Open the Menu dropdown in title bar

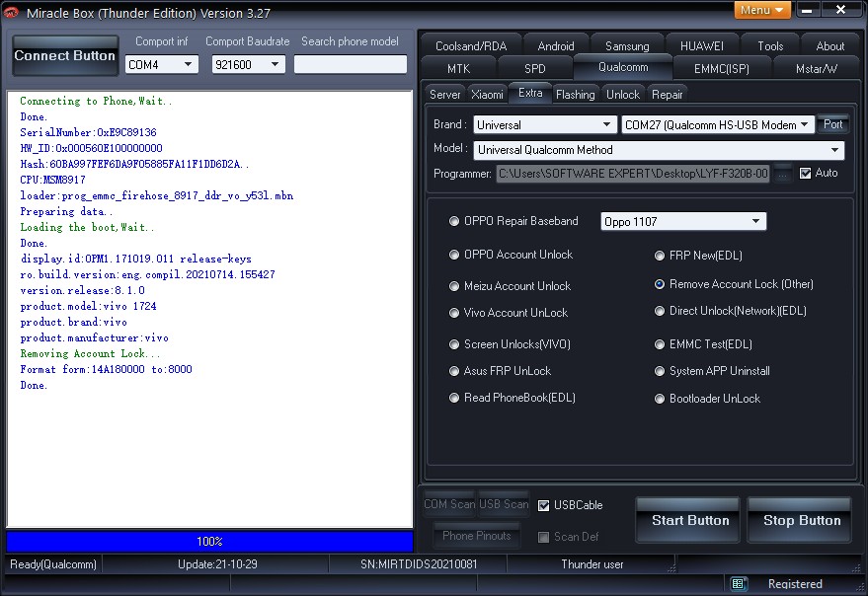coord(762,10)
